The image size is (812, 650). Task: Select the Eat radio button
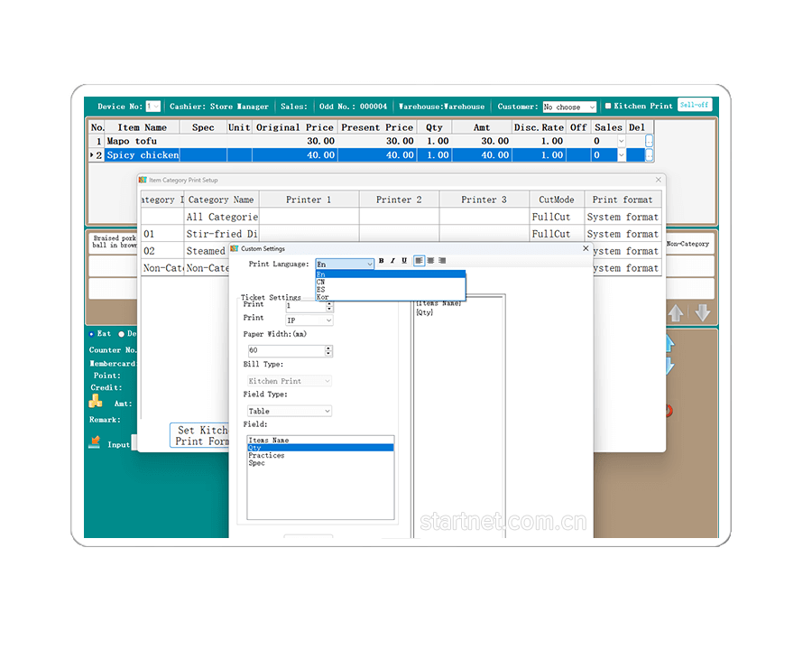tap(91, 334)
